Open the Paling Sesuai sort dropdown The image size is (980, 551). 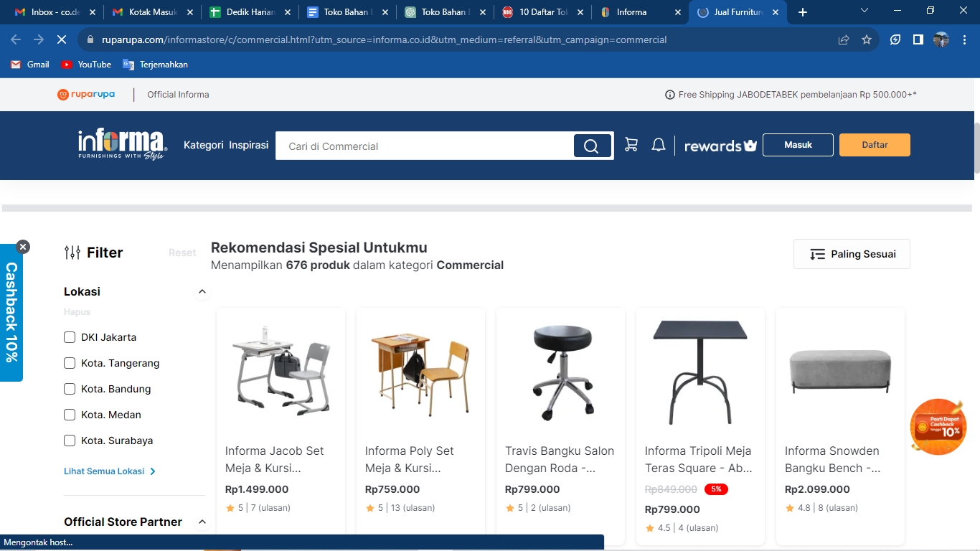[x=852, y=254]
